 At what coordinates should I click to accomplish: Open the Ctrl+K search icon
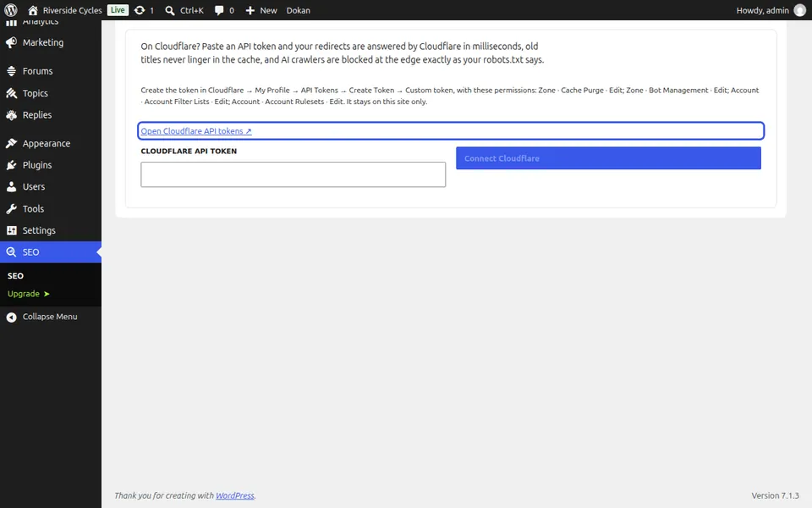pos(170,10)
